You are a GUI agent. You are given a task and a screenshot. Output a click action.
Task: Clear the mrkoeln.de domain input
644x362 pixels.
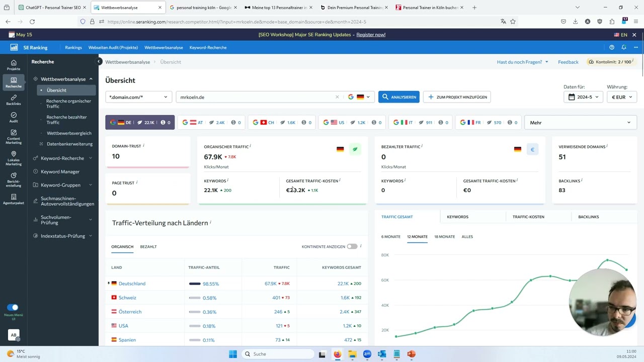point(337,97)
